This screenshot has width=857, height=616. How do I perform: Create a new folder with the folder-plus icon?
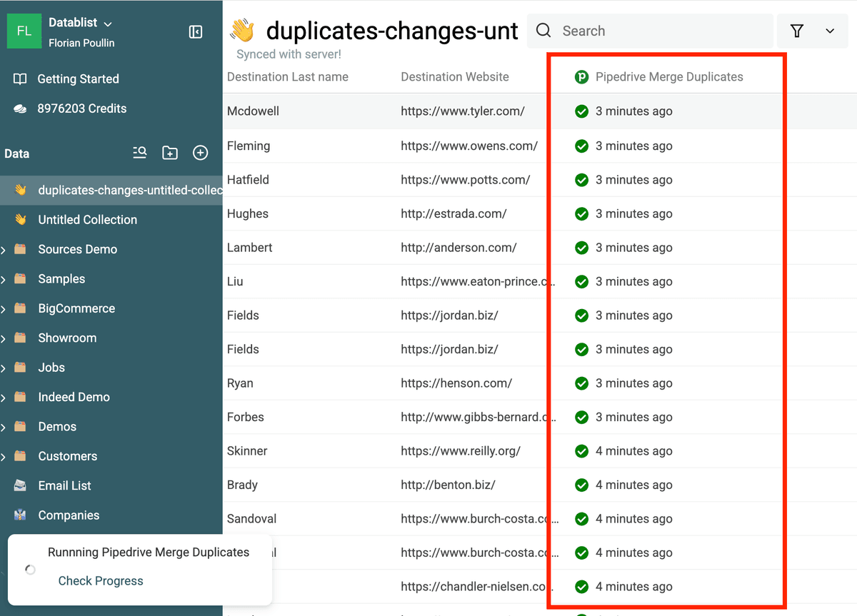(170, 153)
